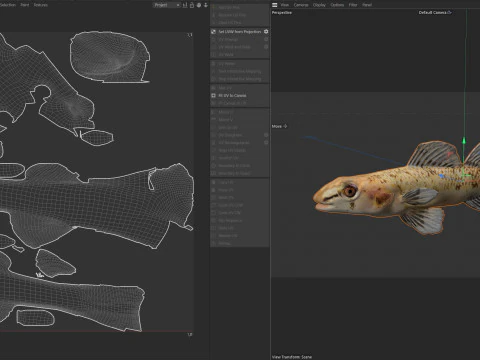
Task: Click the Move tool crosshair icon in the viewport
Action: tap(285, 126)
